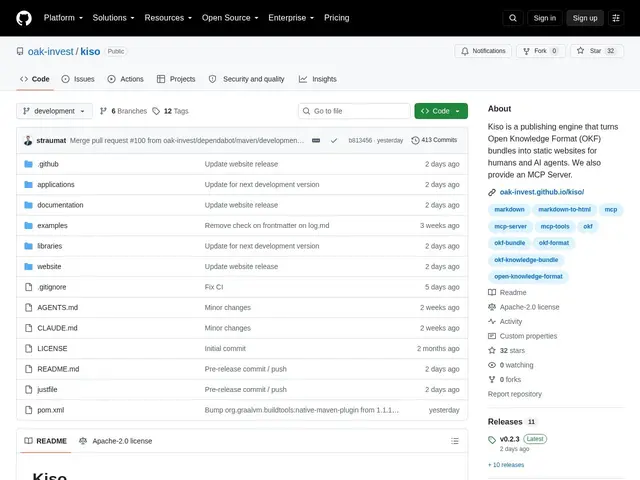
Task: Click the Sign in button
Action: [544, 18]
